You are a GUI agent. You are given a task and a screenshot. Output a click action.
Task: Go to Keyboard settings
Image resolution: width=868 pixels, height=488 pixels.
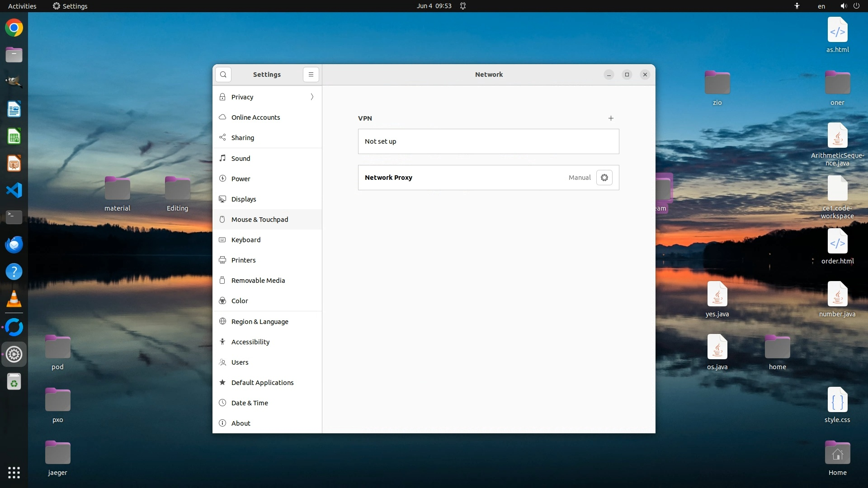(246, 240)
